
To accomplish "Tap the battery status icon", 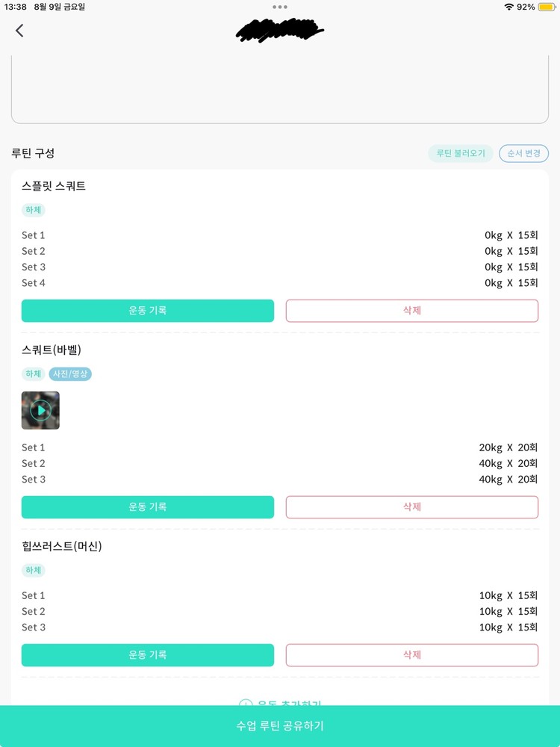I will [x=546, y=7].
